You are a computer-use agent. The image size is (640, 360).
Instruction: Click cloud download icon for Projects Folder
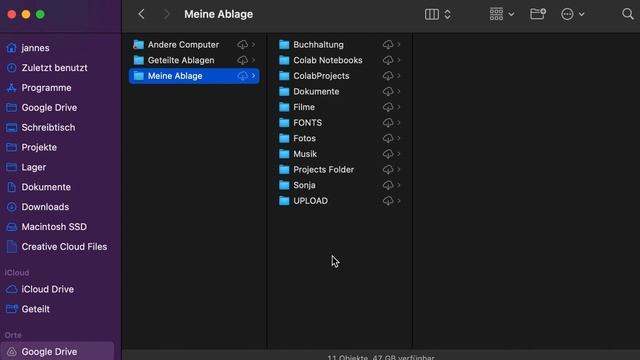click(x=388, y=169)
